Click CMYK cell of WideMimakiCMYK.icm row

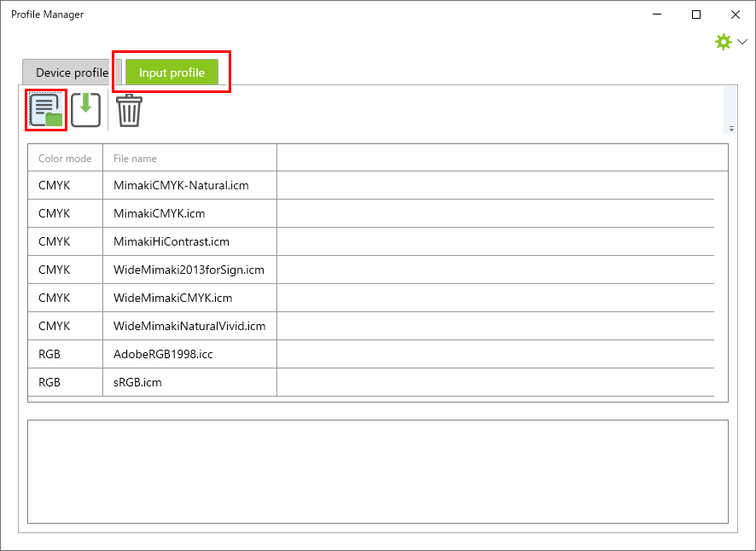point(65,298)
